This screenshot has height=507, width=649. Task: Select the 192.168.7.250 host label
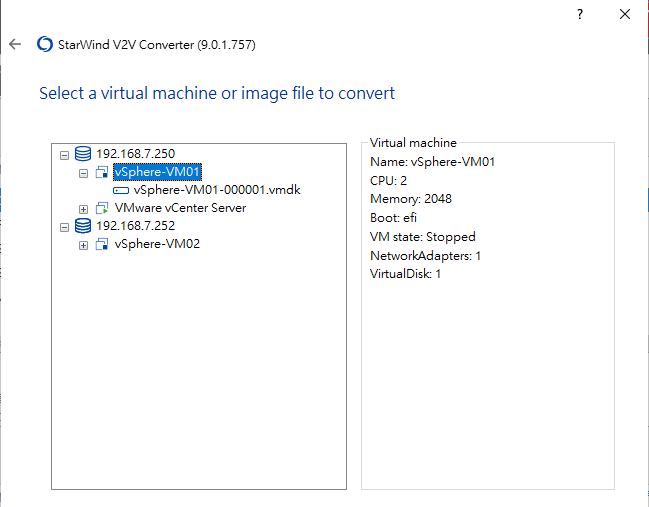pyautogui.click(x=135, y=154)
